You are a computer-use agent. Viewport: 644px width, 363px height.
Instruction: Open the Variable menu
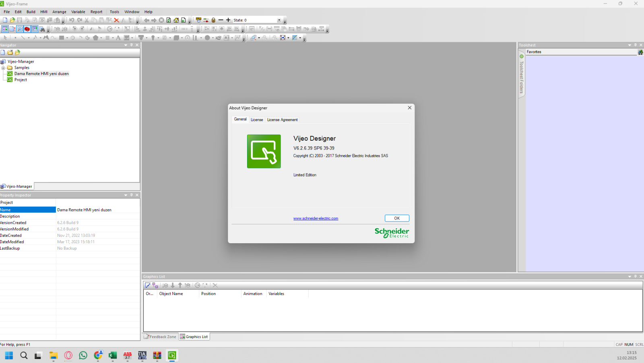pos(78,12)
